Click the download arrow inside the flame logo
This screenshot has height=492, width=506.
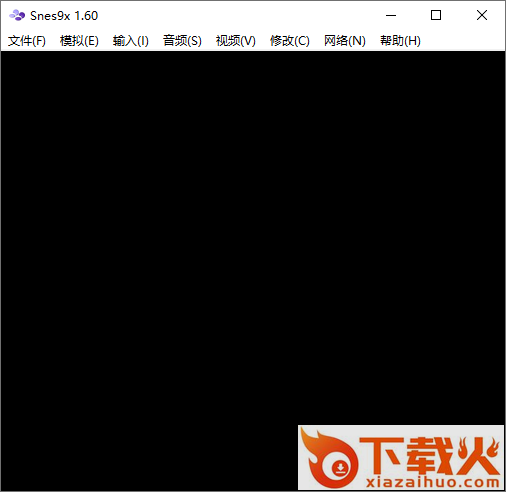[340, 468]
